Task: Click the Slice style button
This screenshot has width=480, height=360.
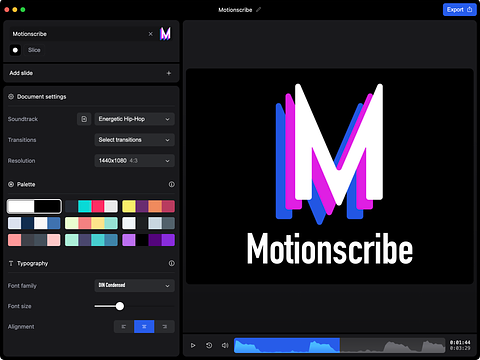Action: pyautogui.click(x=34, y=50)
